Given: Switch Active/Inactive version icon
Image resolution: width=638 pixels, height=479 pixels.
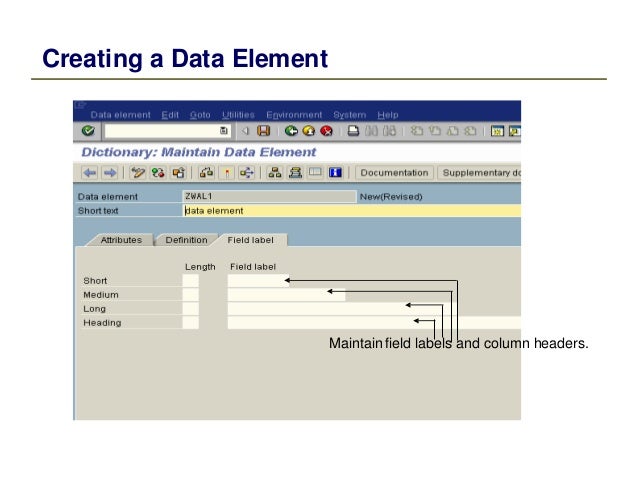Looking at the screenshot, I should [158, 173].
